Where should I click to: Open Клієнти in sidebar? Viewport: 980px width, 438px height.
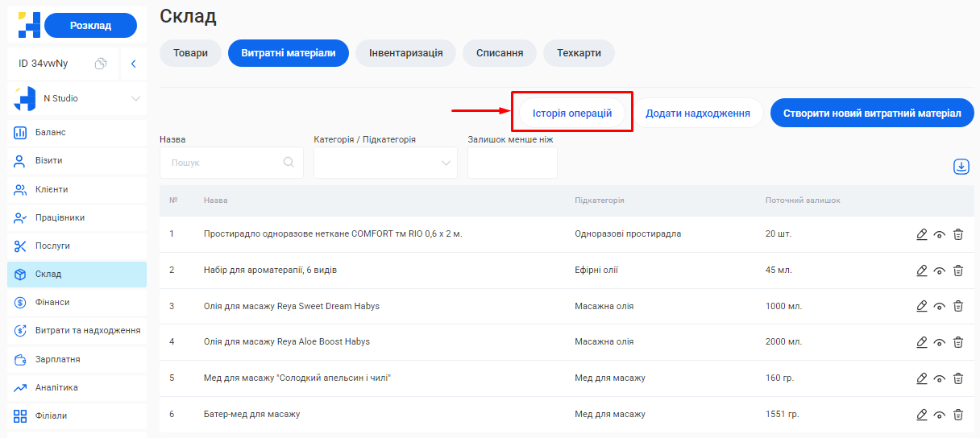[77, 189]
